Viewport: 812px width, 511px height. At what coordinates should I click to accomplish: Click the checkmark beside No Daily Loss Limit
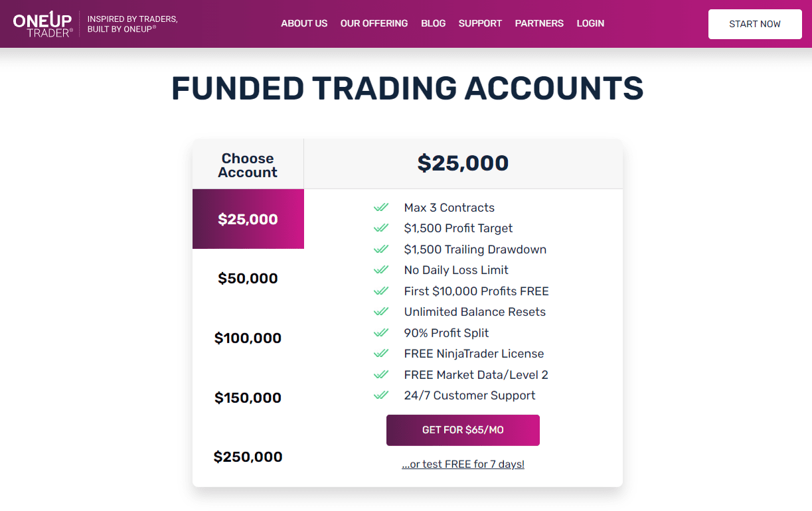click(381, 269)
